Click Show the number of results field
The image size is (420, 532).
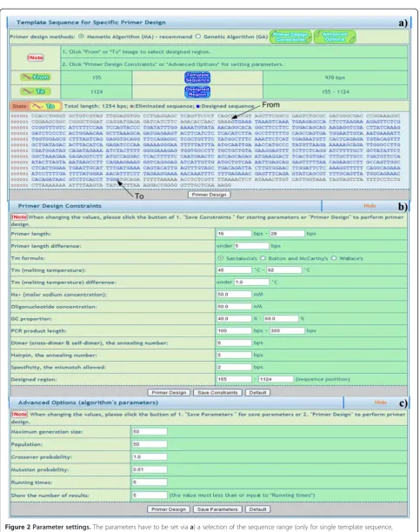150,495
